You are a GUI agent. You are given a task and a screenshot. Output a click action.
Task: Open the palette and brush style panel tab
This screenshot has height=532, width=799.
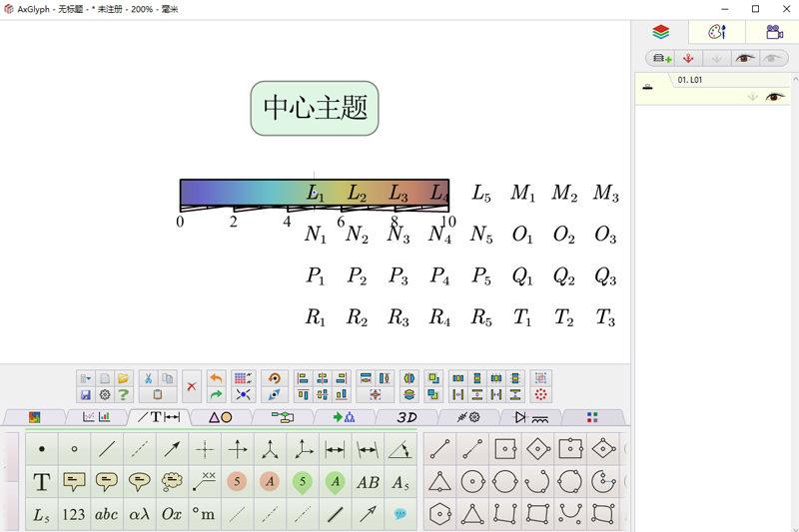tap(716, 32)
